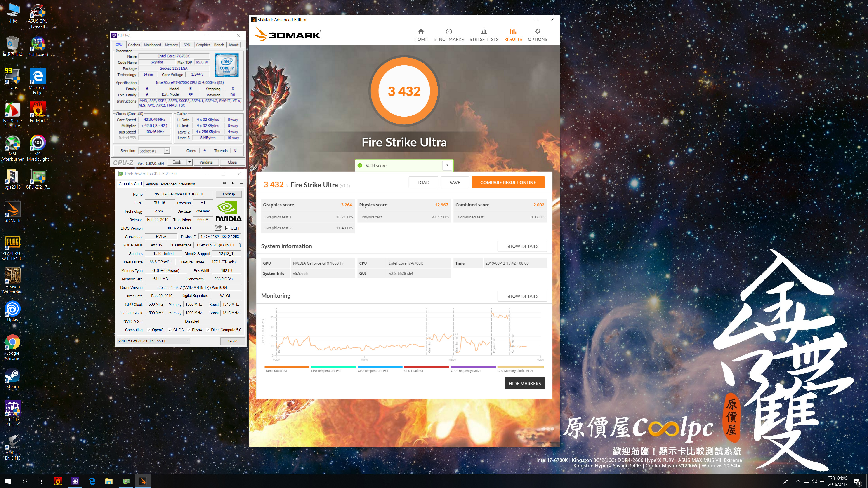
Task: Toggle the DirectCompute 5.0 checkbox
Action: click(208, 330)
